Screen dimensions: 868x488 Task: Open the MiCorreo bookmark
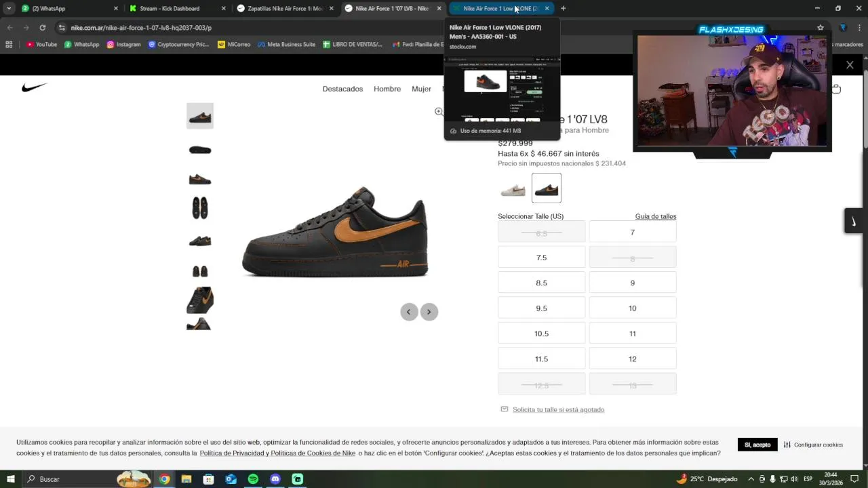tap(234, 45)
